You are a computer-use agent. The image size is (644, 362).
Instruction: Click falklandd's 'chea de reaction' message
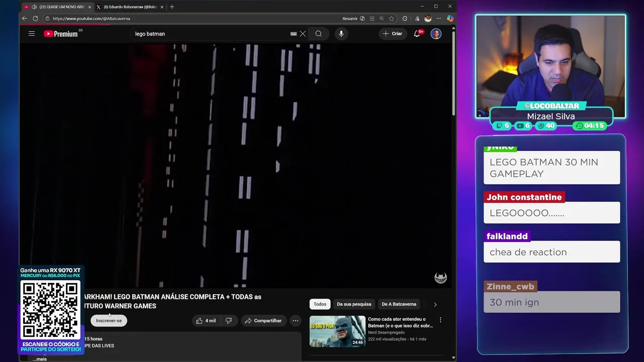point(552,252)
